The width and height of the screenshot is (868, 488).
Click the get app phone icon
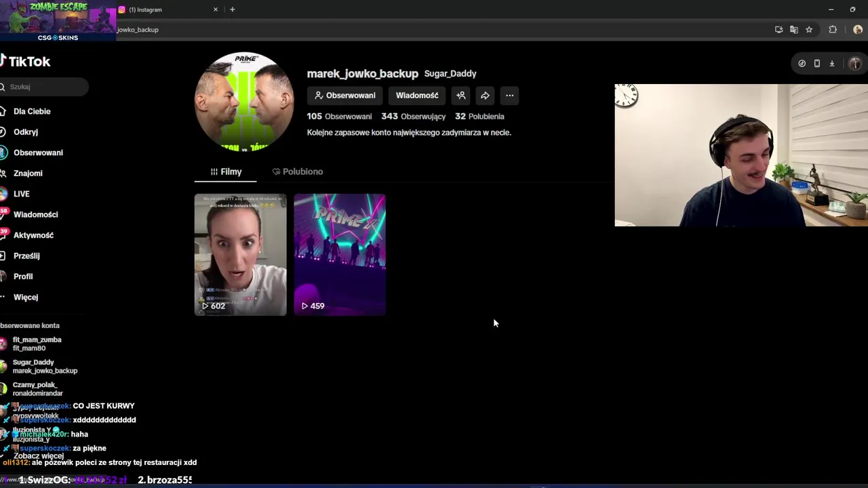click(x=817, y=64)
